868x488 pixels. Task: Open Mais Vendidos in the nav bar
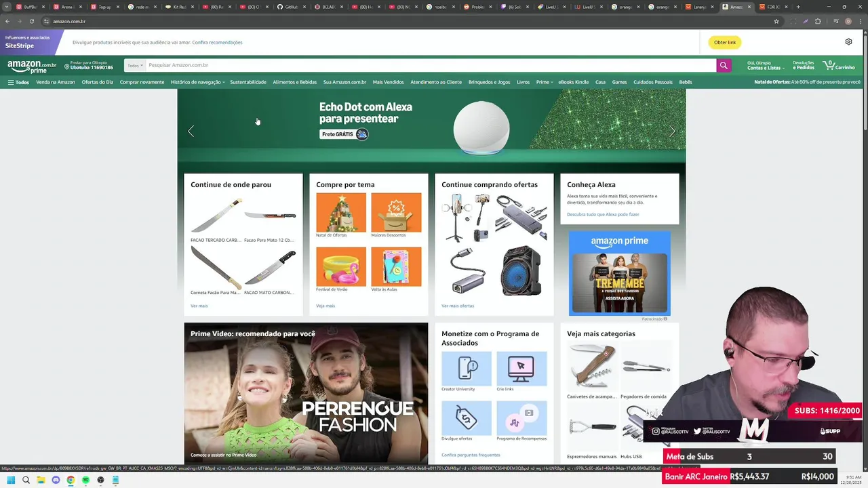[388, 82]
